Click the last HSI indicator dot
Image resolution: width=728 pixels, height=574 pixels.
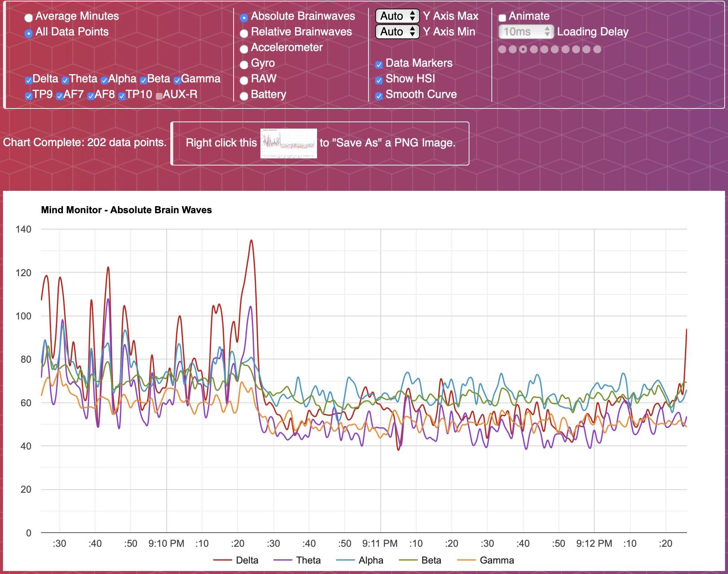[x=597, y=49]
